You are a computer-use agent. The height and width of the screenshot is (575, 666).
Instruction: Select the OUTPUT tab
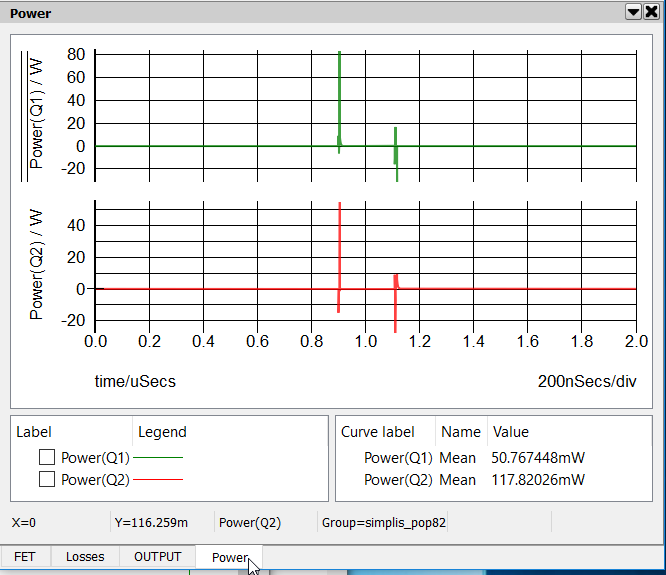point(157,557)
